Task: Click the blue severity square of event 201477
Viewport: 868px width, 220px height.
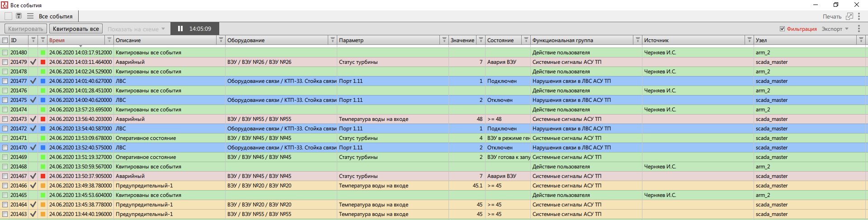Action: [x=42, y=81]
